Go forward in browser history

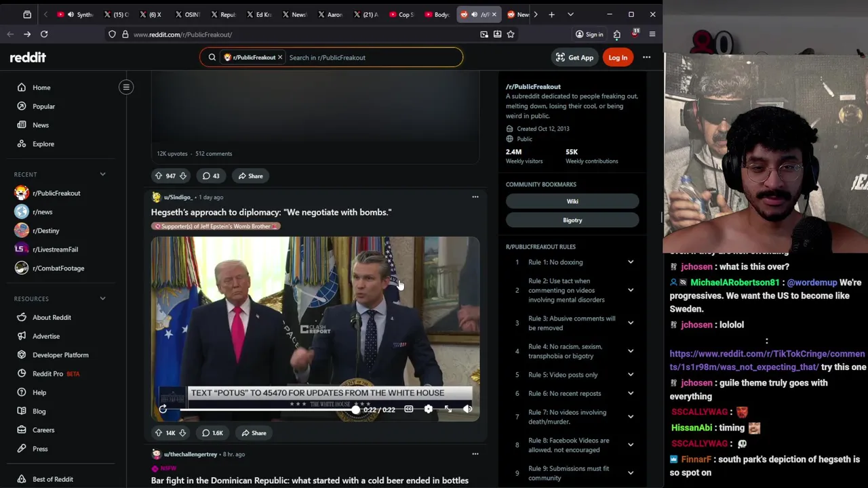[27, 34]
